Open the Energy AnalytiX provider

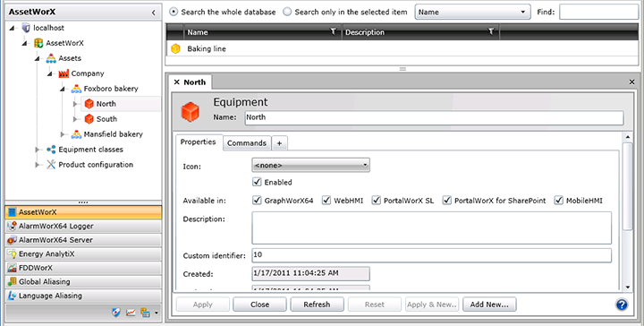click(83, 254)
